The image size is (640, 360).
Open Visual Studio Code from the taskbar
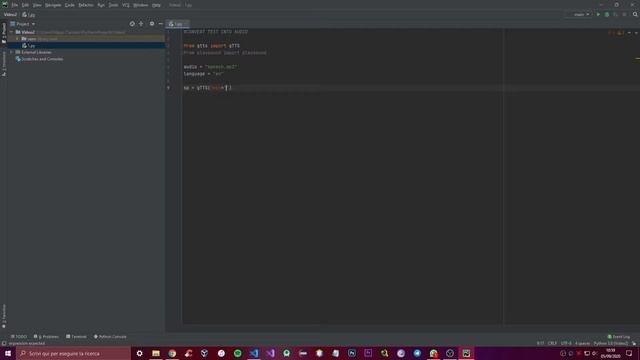click(254, 353)
